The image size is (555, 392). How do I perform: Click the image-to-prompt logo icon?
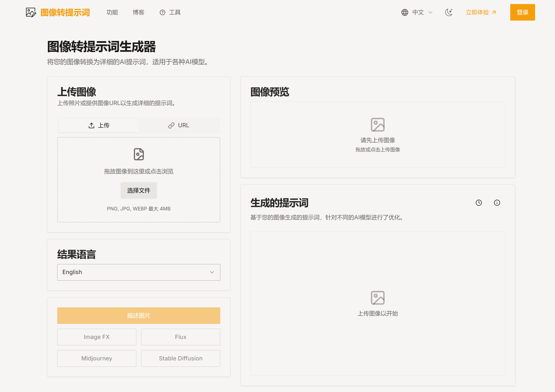click(x=31, y=12)
